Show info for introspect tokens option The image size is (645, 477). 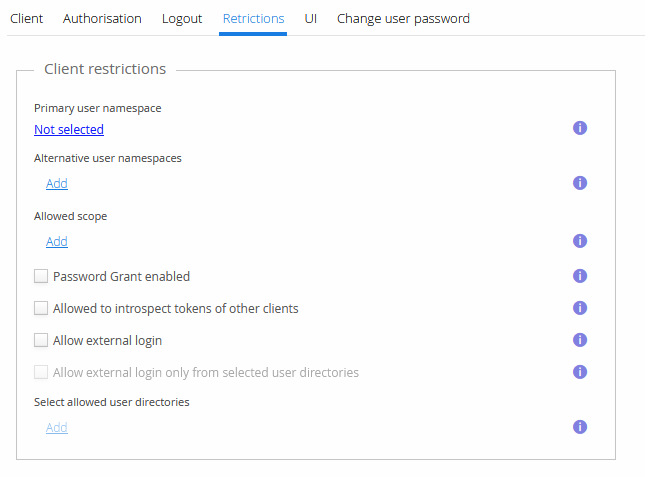tap(579, 308)
